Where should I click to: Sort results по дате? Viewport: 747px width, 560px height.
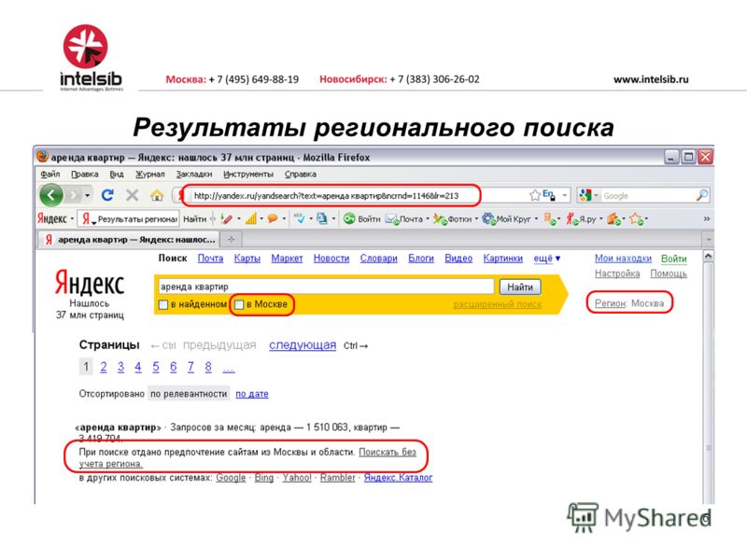[x=252, y=394]
